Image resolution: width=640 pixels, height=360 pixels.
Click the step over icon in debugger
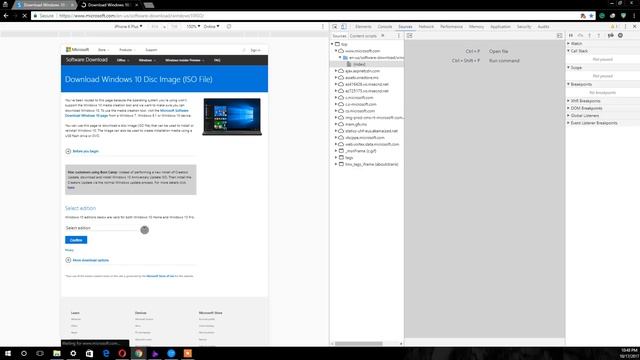click(x=580, y=36)
